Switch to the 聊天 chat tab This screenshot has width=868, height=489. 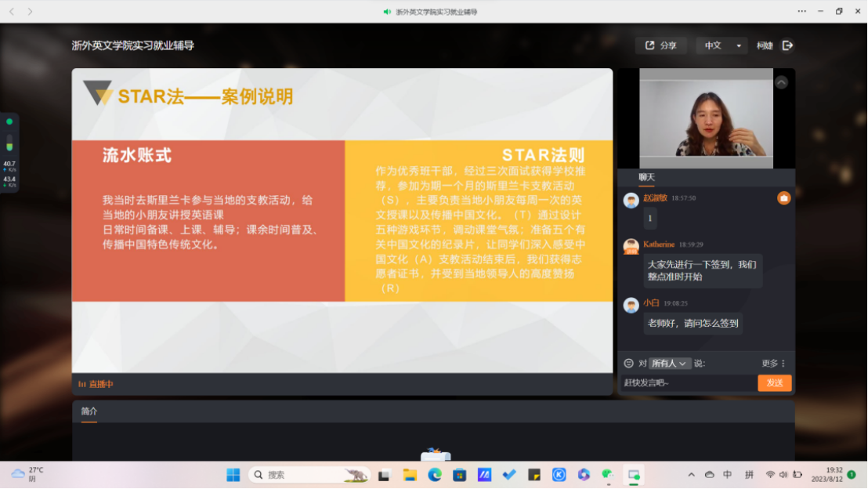click(646, 178)
